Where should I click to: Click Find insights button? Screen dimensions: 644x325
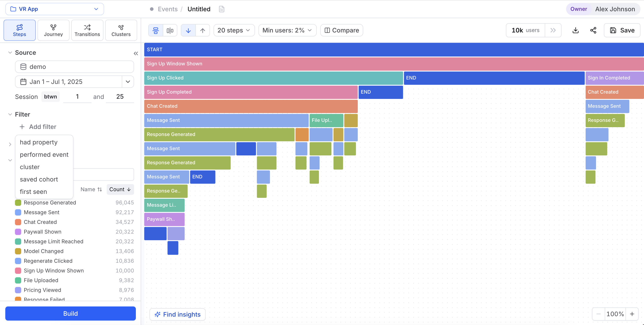pyautogui.click(x=178, y=314)
